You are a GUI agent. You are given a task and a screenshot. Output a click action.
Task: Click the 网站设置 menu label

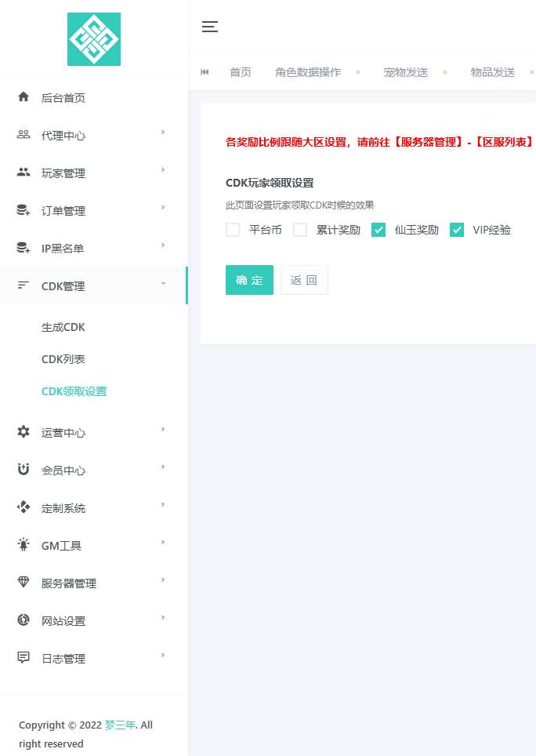63,621
